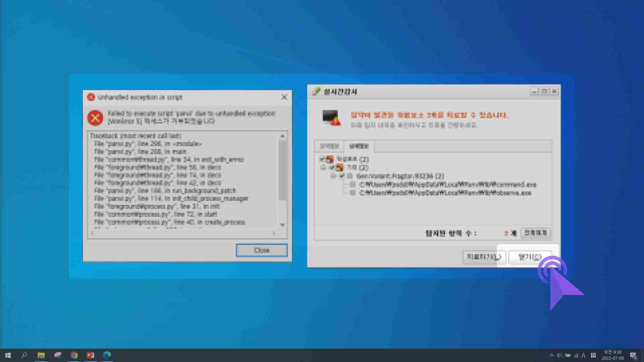Open Wi-Fi network settings in tray
The width and height of the screenshot is (644, 362).
click(x=576, y=355)
